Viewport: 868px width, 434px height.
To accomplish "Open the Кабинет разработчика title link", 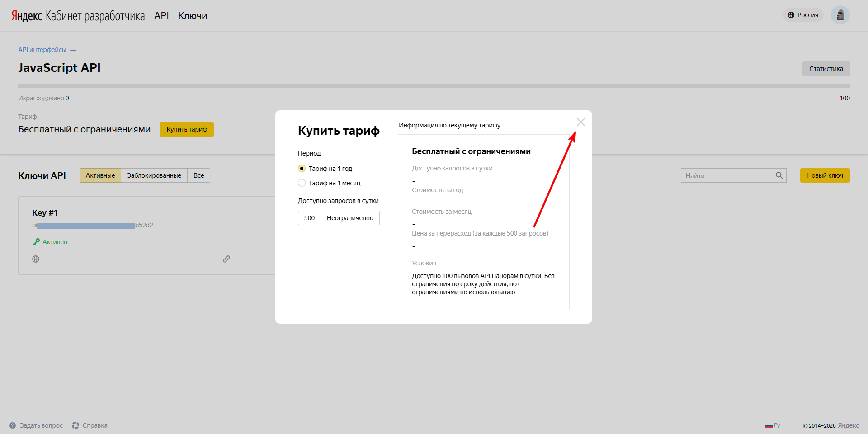I will pos(95,16).
